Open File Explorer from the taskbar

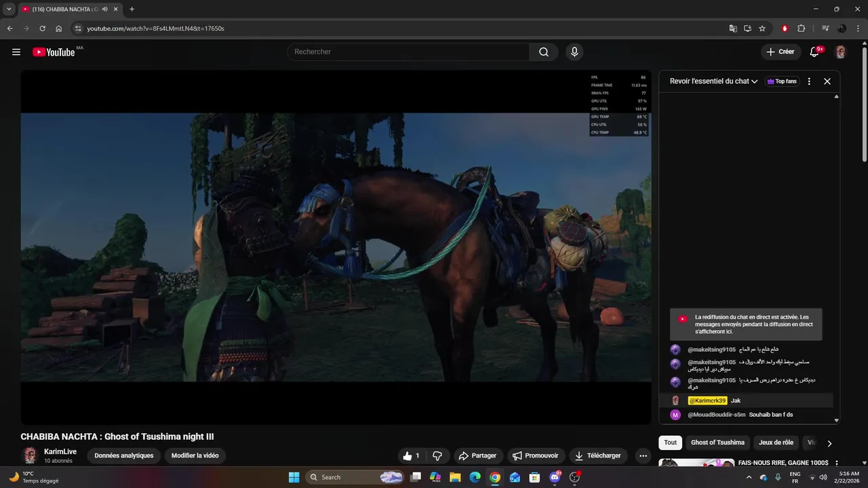coord(455,477)
